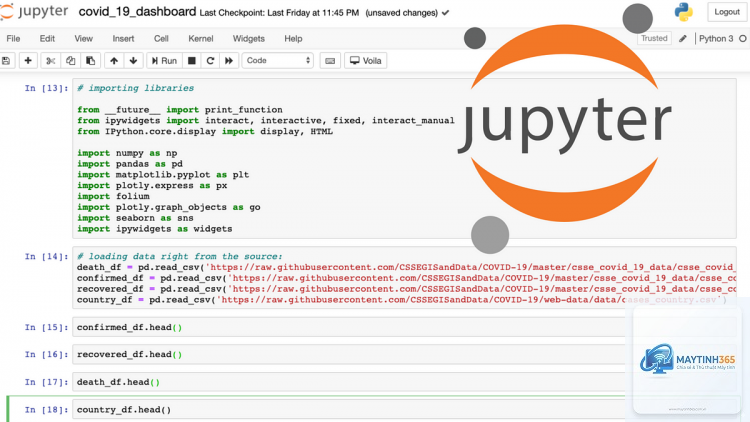750x422 pixels.
Task: Click the Python 3 kernel name
Action: (716, 39)
